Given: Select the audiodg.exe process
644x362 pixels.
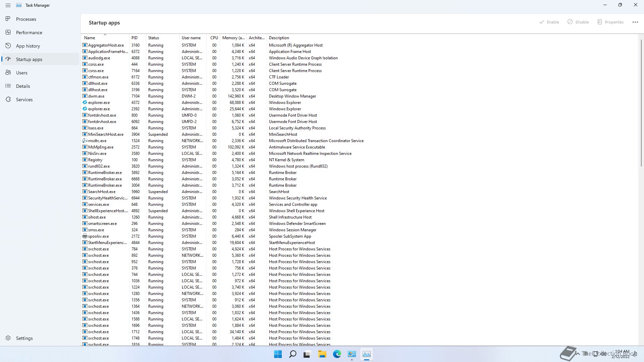Looking at the screenshot, I should 360,58.
